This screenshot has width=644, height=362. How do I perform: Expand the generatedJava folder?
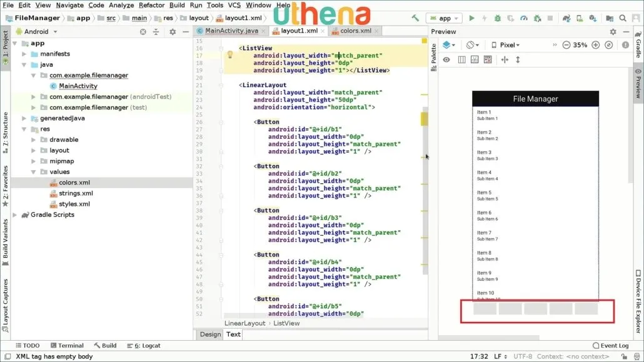point(24,118)
